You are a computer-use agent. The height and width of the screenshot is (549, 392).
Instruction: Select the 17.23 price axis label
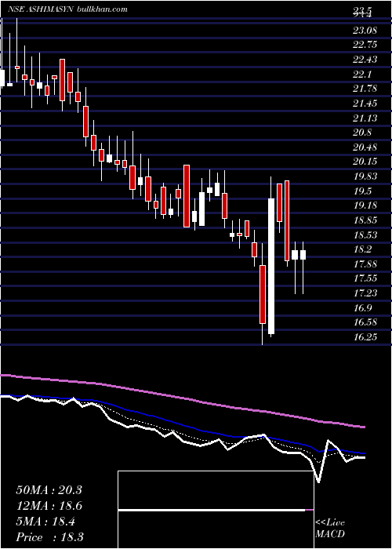pyautogui.click(x=365, y=293)
